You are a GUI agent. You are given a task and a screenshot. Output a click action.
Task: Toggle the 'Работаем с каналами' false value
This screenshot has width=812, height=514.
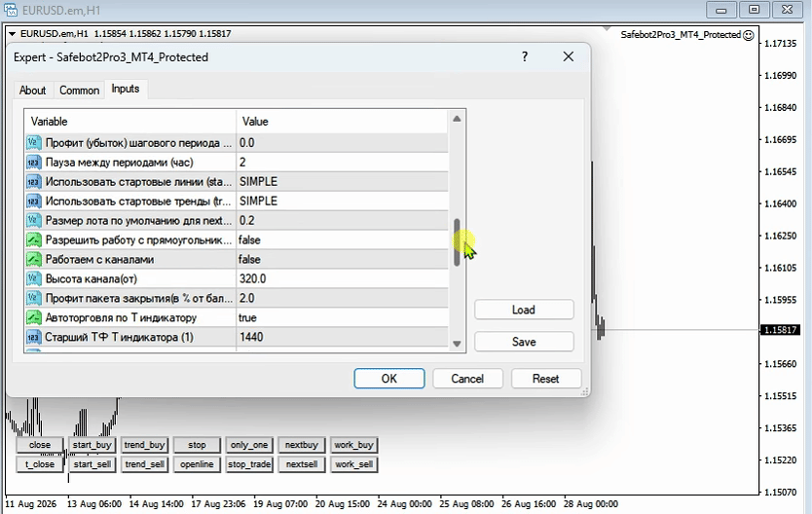[343, 259]
